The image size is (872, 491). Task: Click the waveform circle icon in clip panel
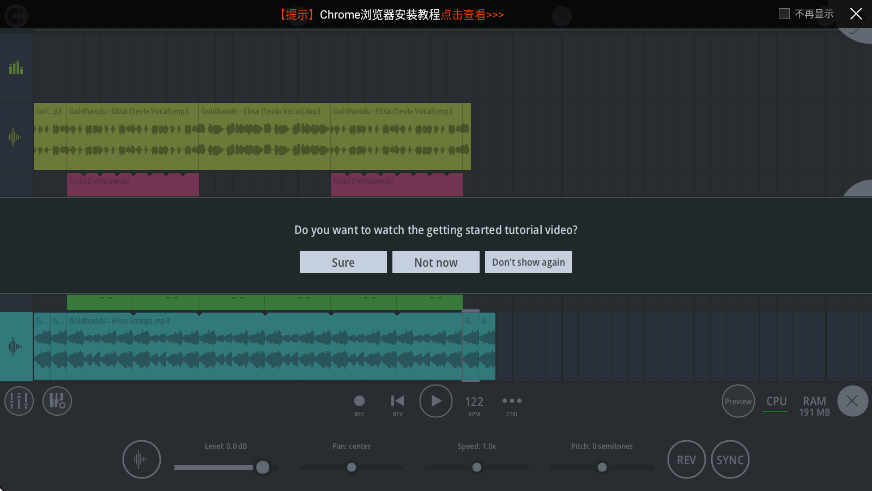(141, 459)
